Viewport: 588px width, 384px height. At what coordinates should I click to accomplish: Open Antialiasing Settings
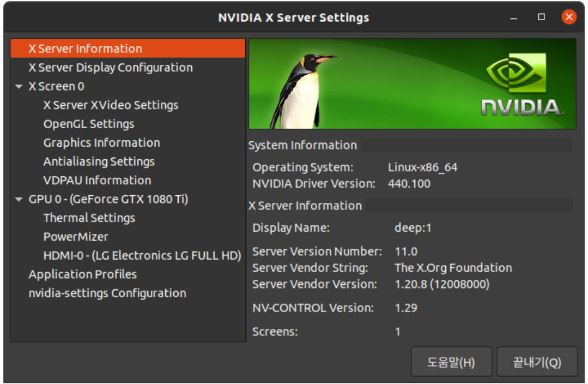tap(99, 161)
